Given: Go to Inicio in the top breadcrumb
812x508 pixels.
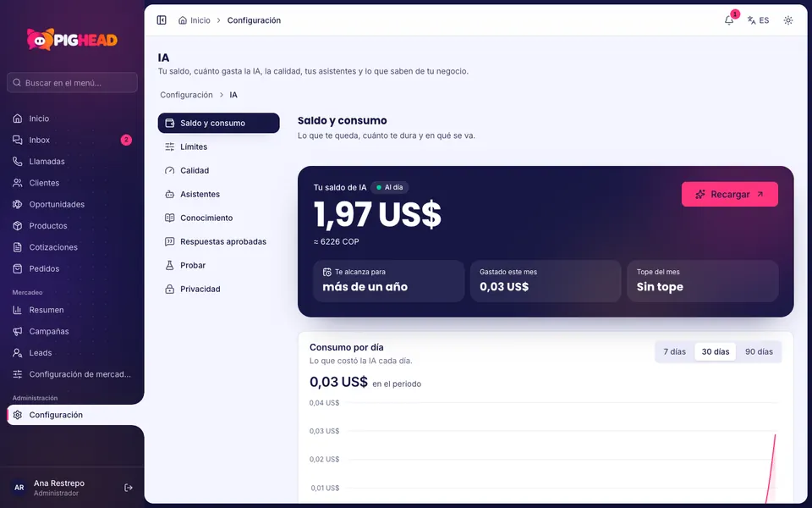Looking at the screenshot, I should coord(200,20).
